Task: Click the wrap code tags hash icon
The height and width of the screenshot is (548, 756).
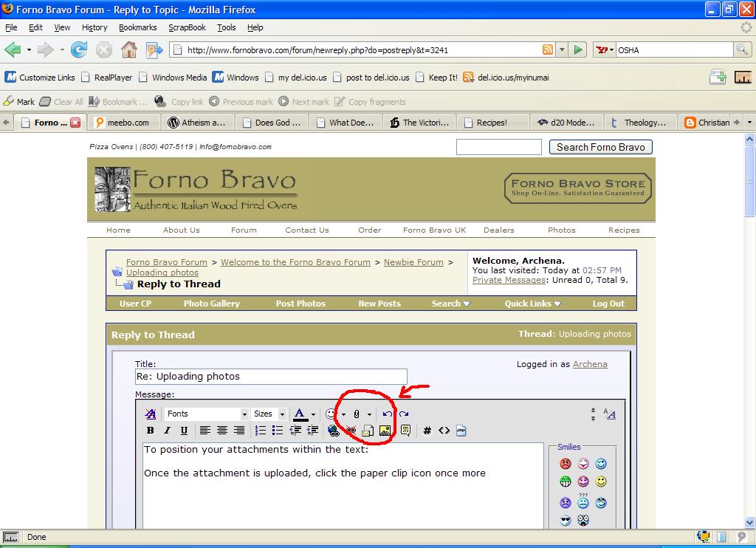Action: coord(427,431)
